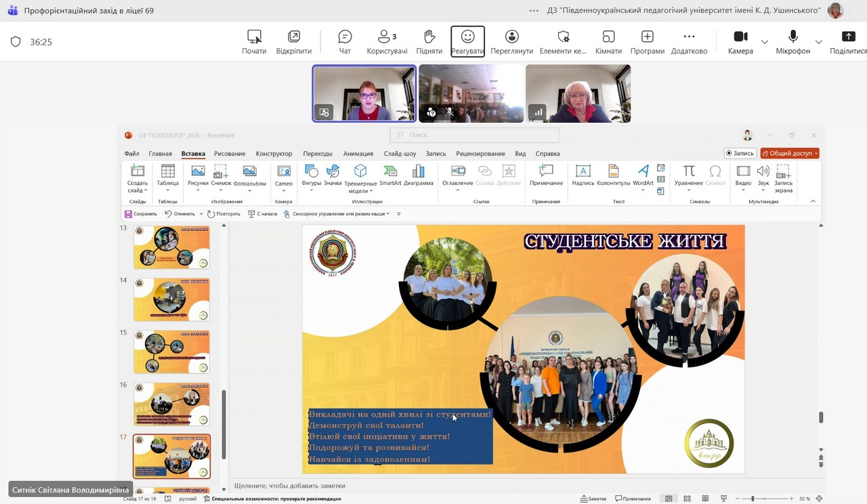Toggle the Мікрофон mute state
This screenshot has width=867, height=504.
point(792,42)
